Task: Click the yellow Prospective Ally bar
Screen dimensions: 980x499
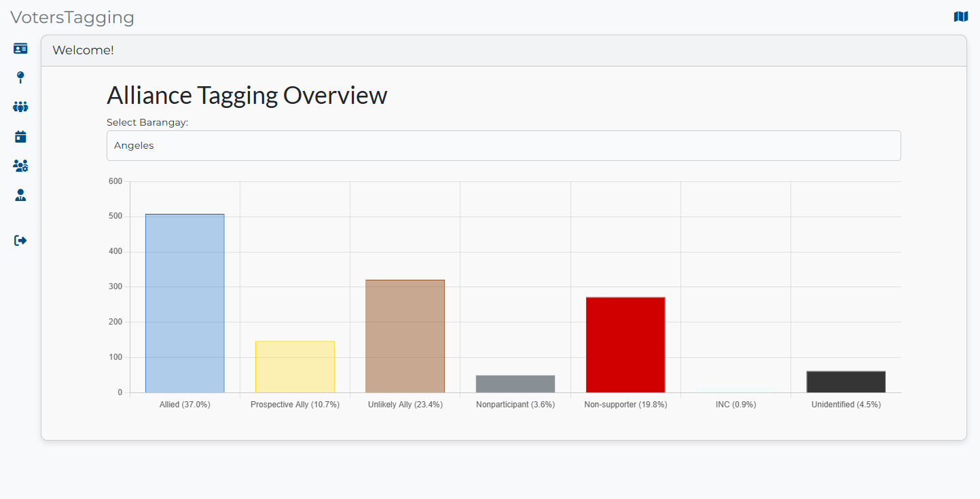Action: (295, 367)
